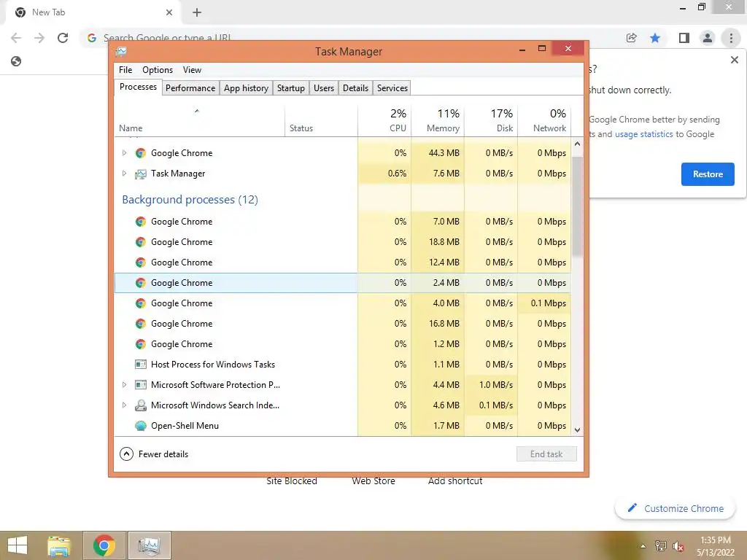Click the Task Manager process row icon
The height and width of the screenshot is (560, 747).
click(x=141, y=174)
